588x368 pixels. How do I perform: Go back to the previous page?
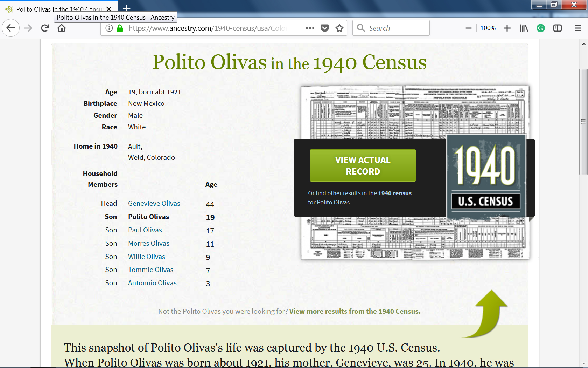pyautogui.click(x=11, y=28)
